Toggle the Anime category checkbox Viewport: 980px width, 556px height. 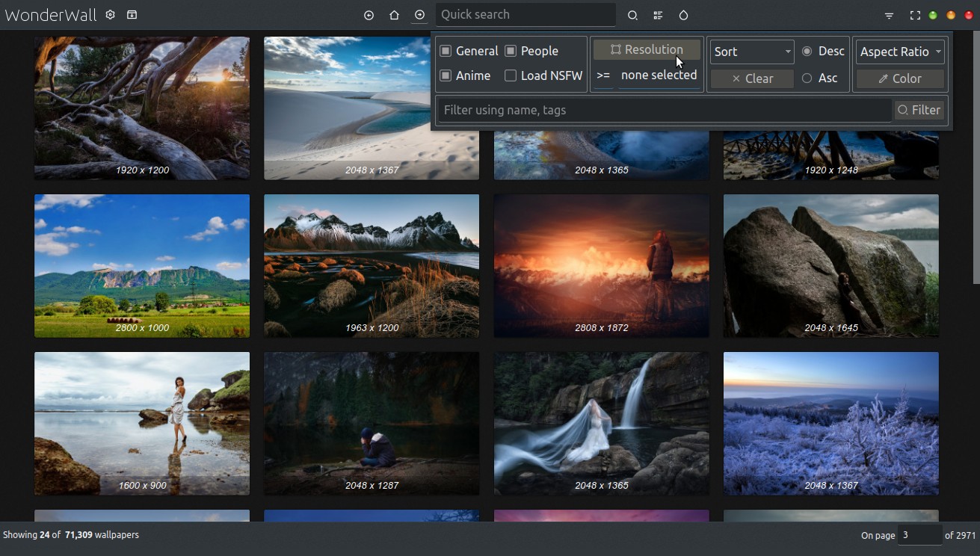pos(446,75)
